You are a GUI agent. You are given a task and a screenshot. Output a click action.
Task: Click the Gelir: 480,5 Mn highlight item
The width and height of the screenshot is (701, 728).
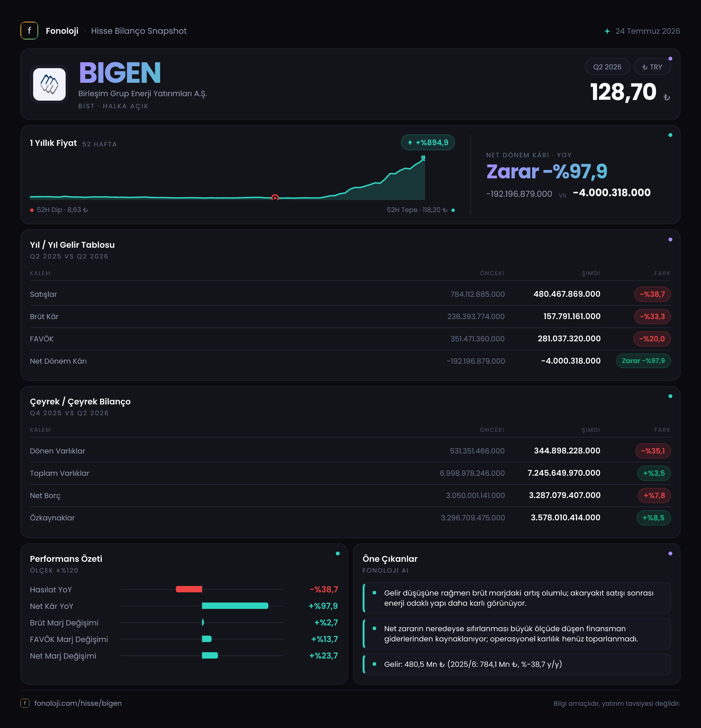[517, 664]
